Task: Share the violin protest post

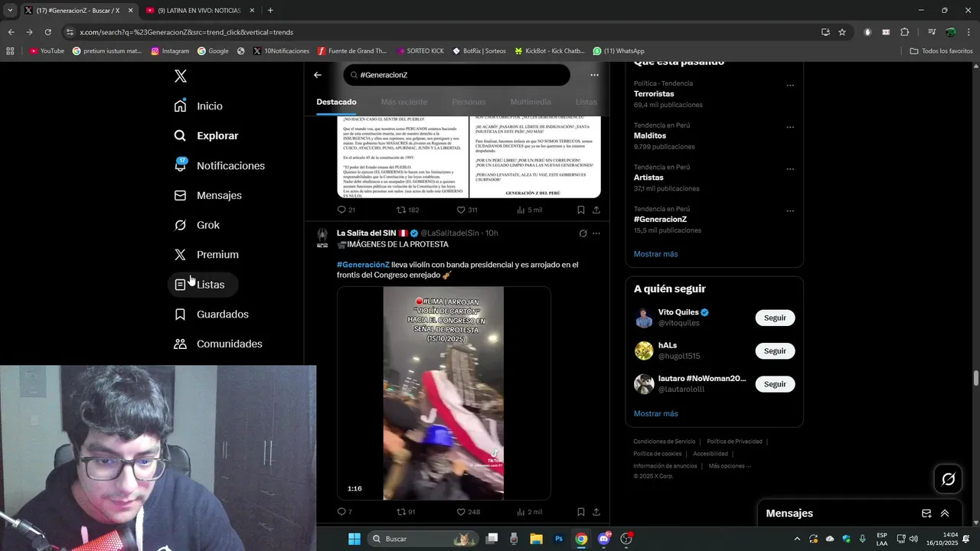Action: coord(596,512)
